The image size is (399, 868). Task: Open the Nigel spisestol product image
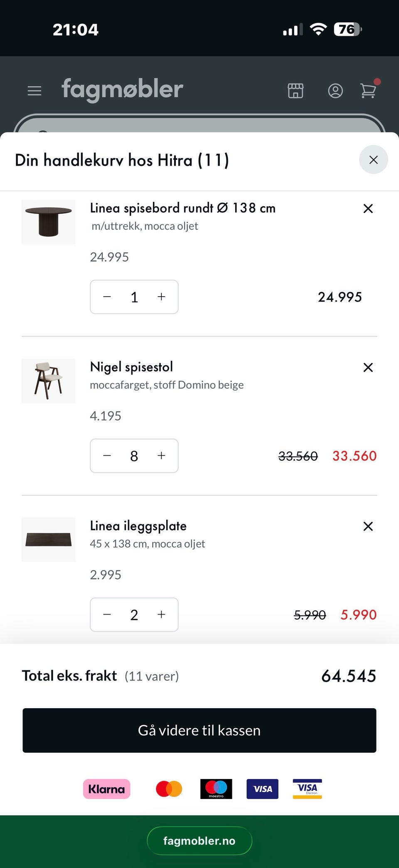(49, 381)
